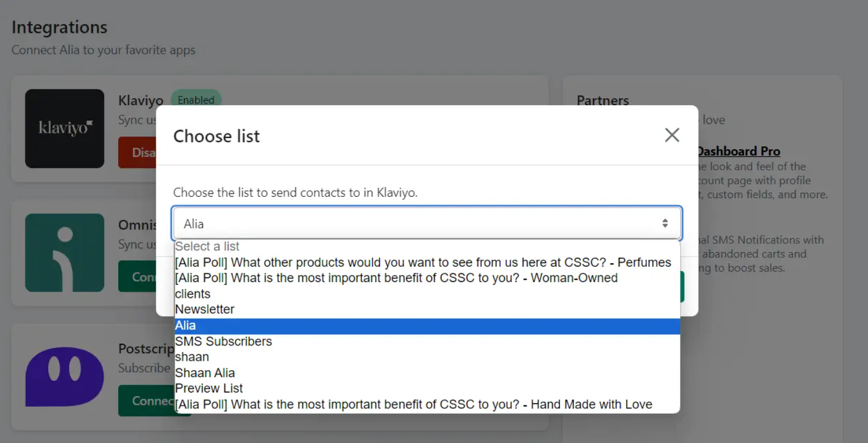Click the Klaviyo Enabled badge
This screenshot has width=868, height=443.
point(196,100)
